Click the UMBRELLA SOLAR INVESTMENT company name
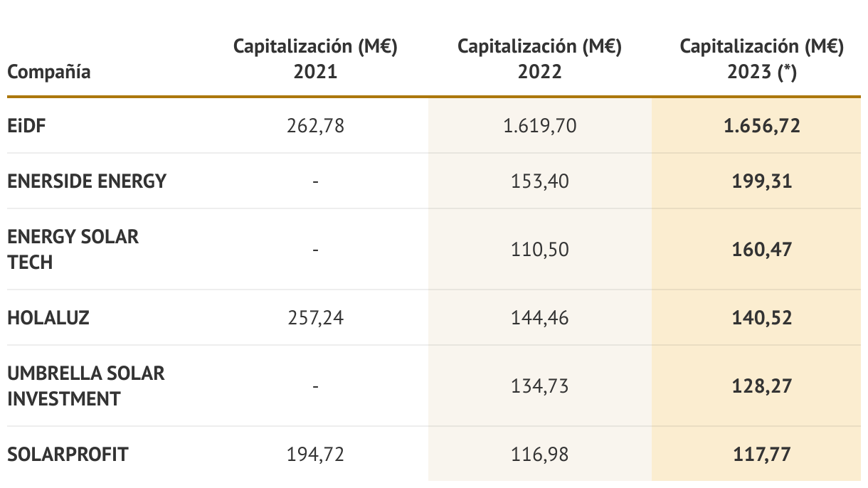This screenshot has width=868, height=488. [x=85, y=386]
